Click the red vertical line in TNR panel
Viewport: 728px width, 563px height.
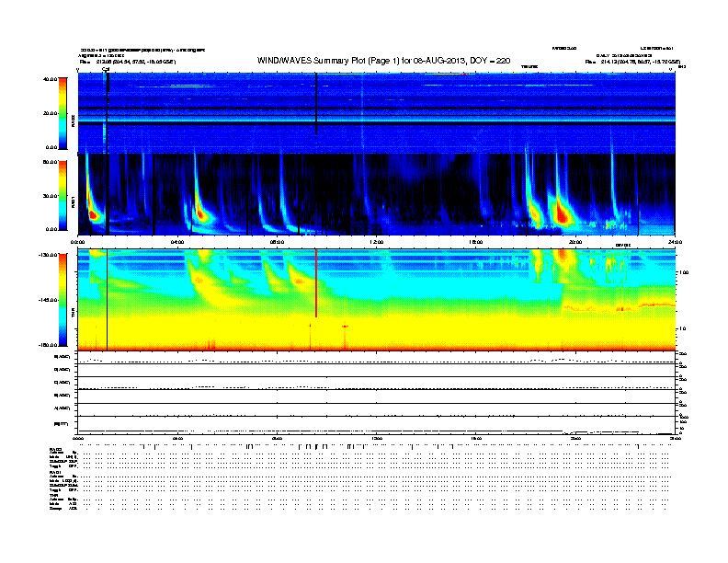click(x=316, y=283)
